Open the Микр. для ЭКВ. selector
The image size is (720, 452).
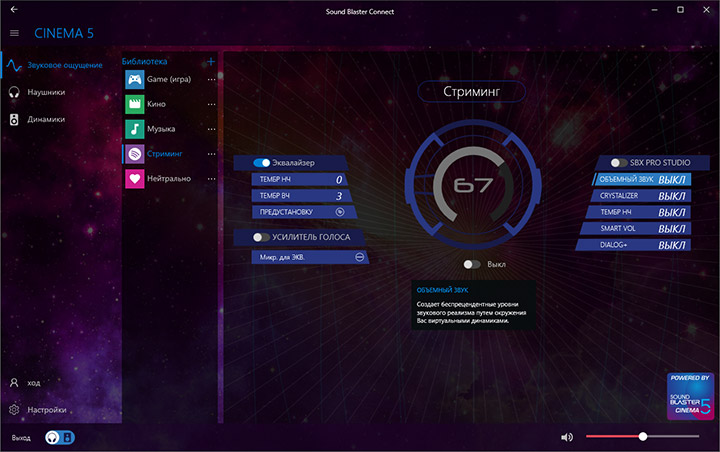(x=310, y=257)
